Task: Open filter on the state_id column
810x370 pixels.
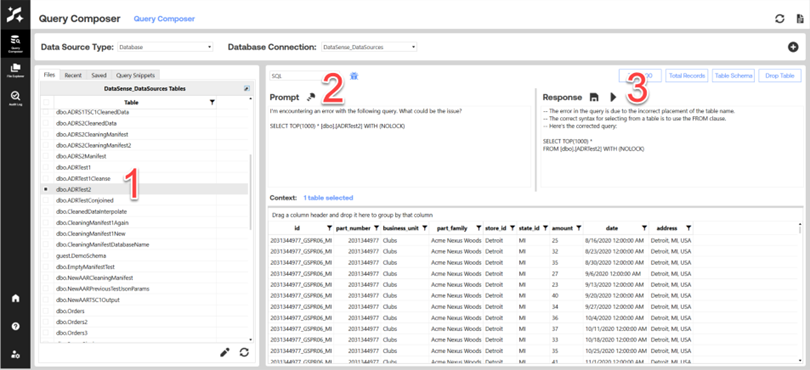Action: pyautogui.click(x=545, y=228)
